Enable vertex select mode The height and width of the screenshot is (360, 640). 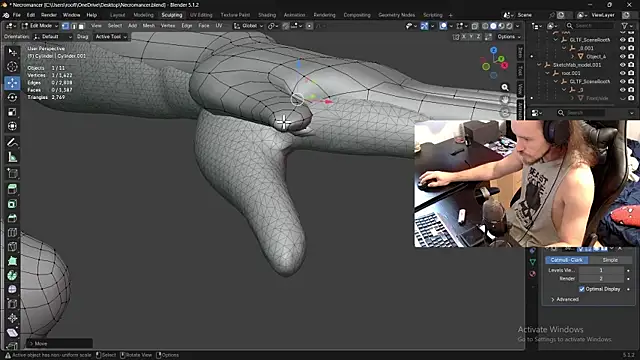click(x=65, y=26)
